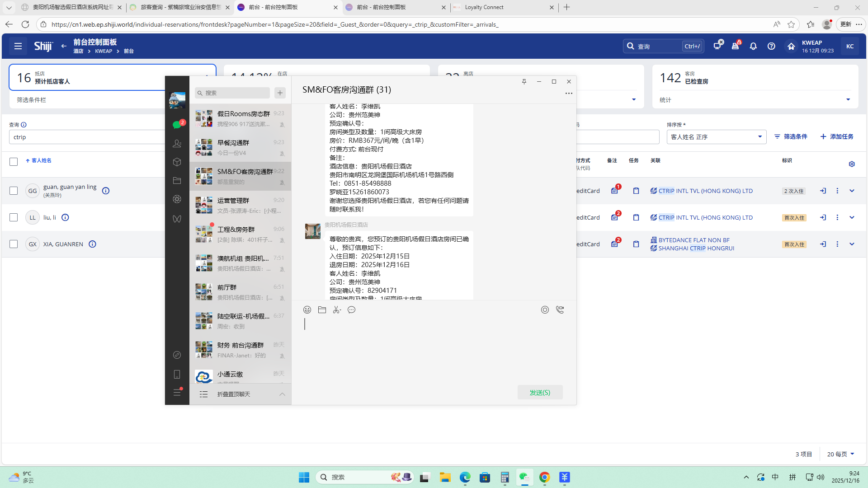This screenshot has height=488, width=868.
Task: Select checkbox for XIA, GUANREN
Action: coord(14,244)
